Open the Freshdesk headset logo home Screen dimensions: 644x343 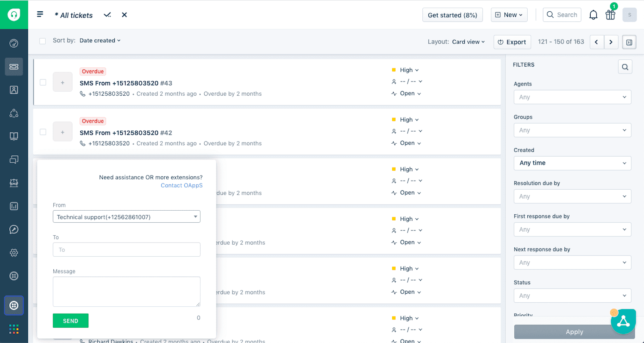14,15
